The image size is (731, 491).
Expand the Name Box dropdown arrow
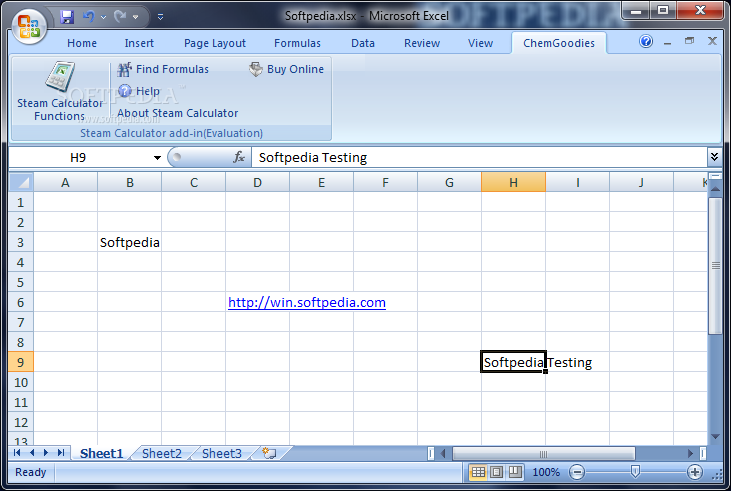[157, 158]
